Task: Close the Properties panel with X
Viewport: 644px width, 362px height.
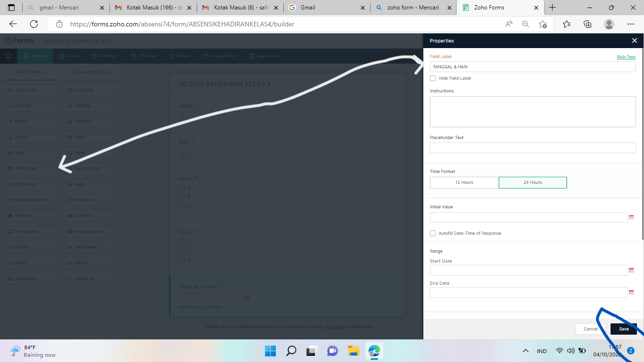Action: coord(635,41)
